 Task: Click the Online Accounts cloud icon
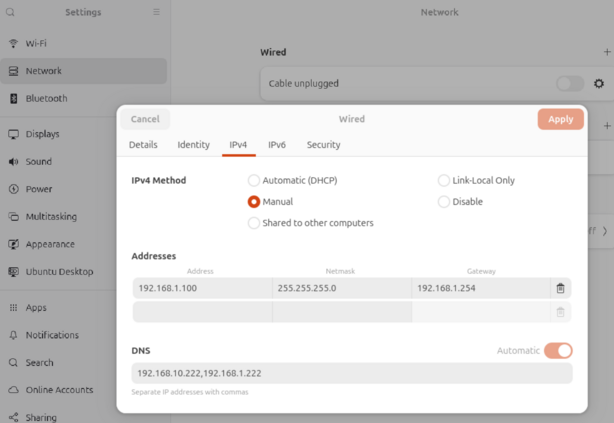13,390
